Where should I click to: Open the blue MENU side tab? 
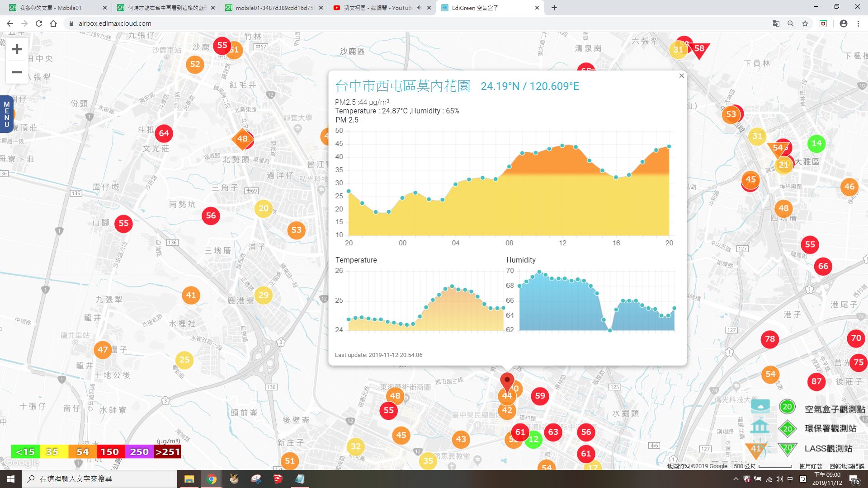point(6,114)
